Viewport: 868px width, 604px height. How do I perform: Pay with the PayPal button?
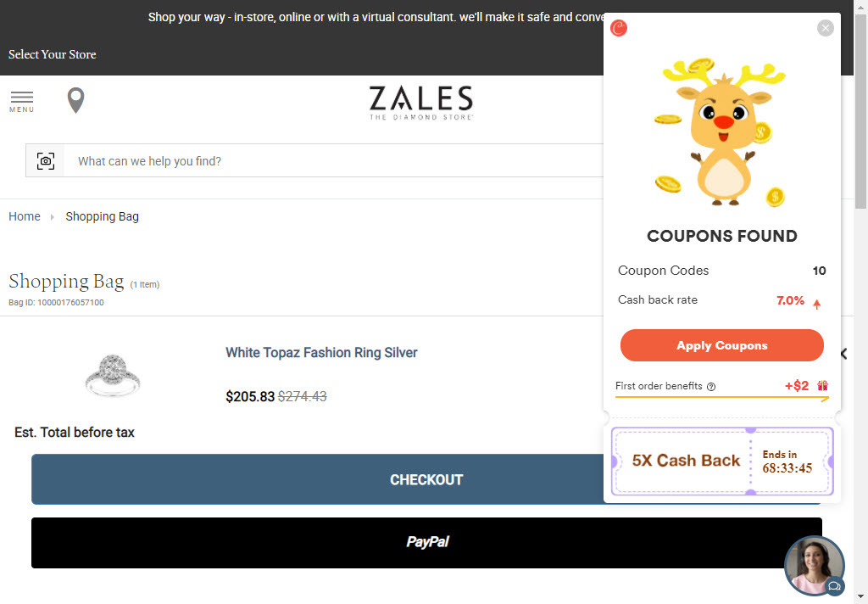[426, 542]
